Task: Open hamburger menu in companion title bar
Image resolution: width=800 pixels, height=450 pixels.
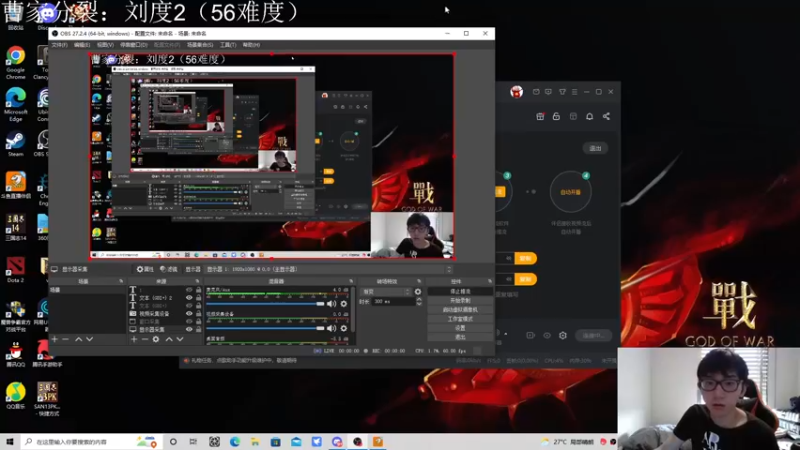Action: tap(574, 92)
